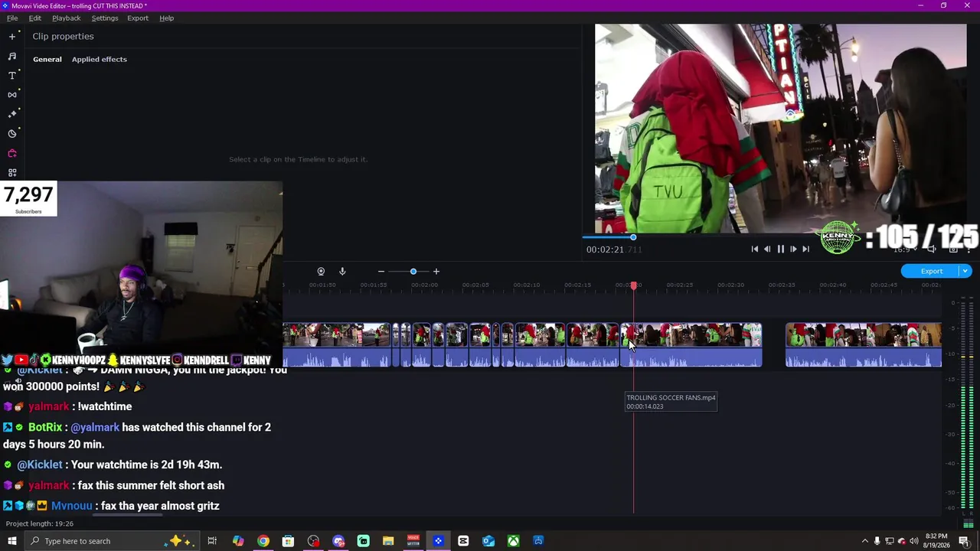Open CapCut from the taskbar
Viewport: 980px width, 551px height.
click(463, 541)
